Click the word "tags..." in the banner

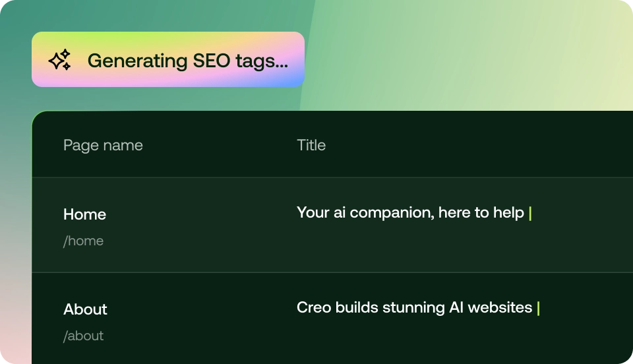pos(262,61)
